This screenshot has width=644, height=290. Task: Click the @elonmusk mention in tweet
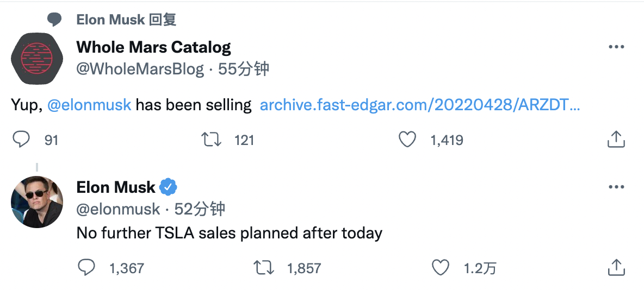click(x=89, y=105)
